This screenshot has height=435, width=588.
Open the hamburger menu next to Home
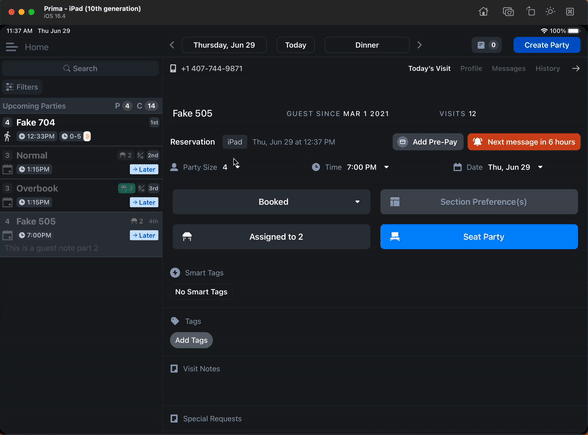tap(12, 47)
